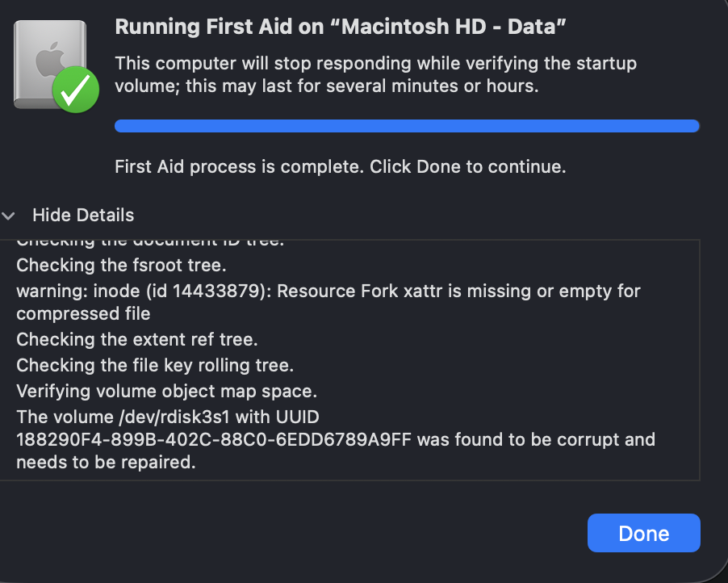Click the Running First Aid title text
The width and height of the screenshot is (728, 583).
click(x=340, y=27)
